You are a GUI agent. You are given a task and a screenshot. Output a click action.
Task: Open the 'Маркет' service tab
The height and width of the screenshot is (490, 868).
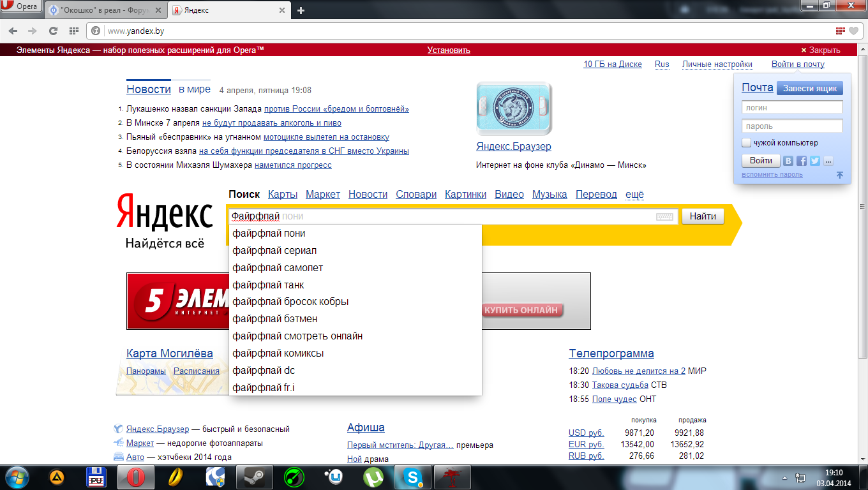323,195
